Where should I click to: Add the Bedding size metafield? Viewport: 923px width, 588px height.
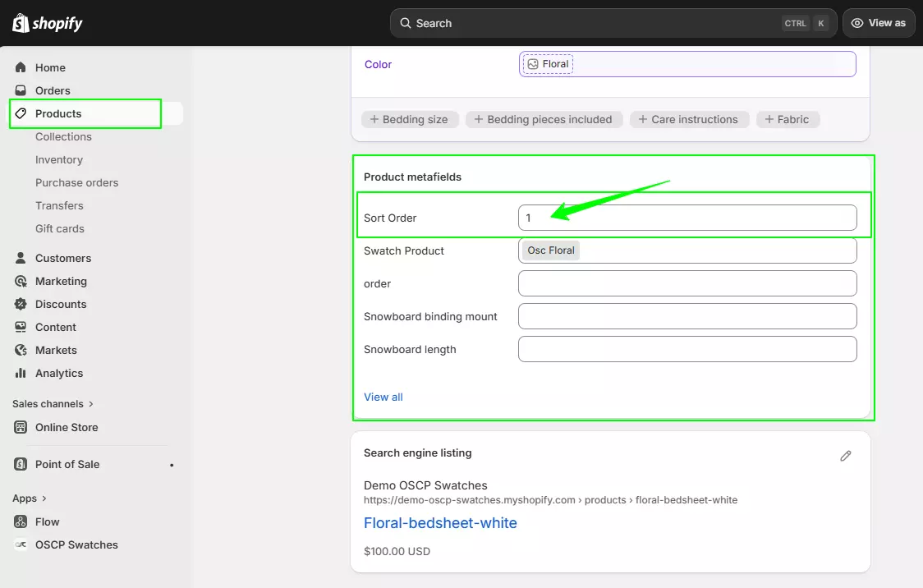(x=408, y=119)
